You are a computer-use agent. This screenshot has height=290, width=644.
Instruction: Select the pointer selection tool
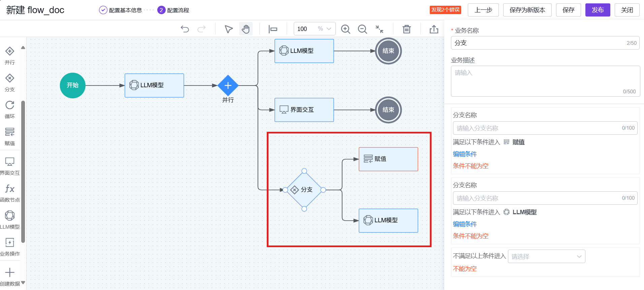pos(229,29)
